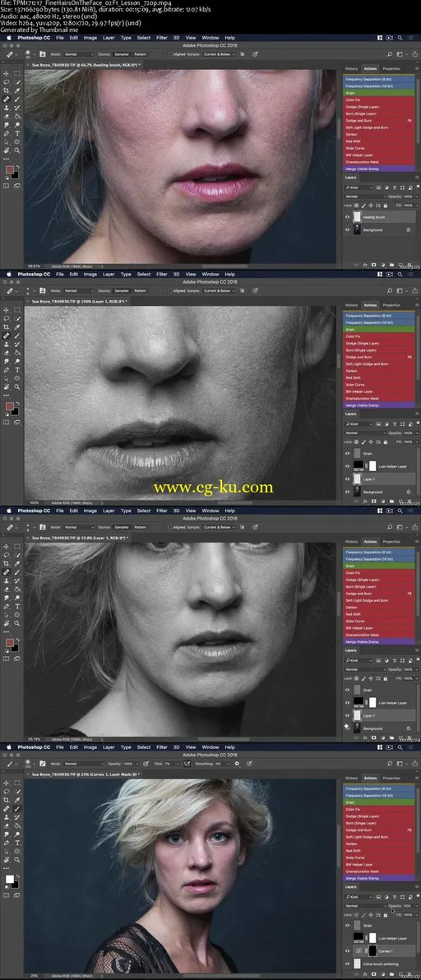Open the Window menu in the 55.8% zoom frame
Viewport: 421px width, 980px height.
point(210,511)
